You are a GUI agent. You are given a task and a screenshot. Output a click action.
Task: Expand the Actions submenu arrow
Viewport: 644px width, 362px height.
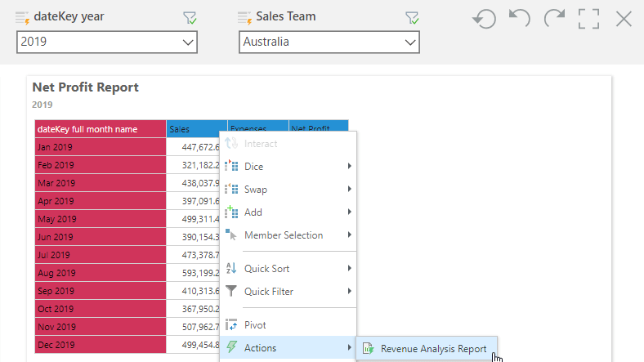349,347
